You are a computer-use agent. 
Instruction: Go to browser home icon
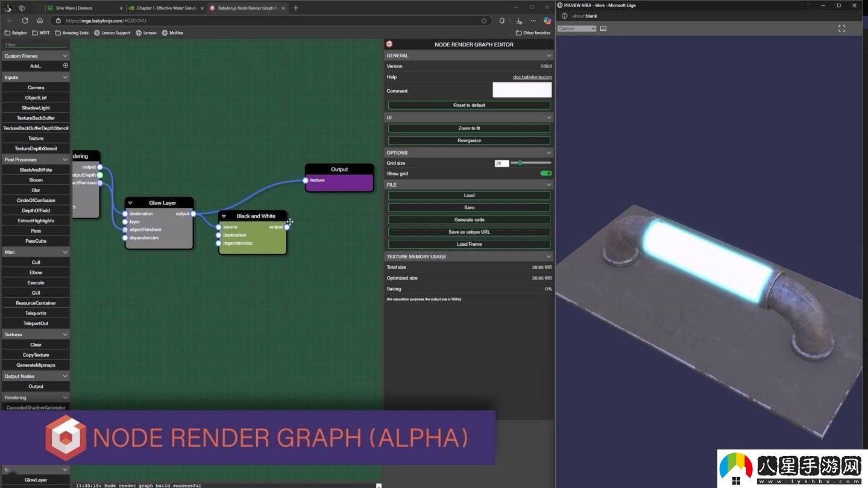pyautogui.click(x=40, y=20)
